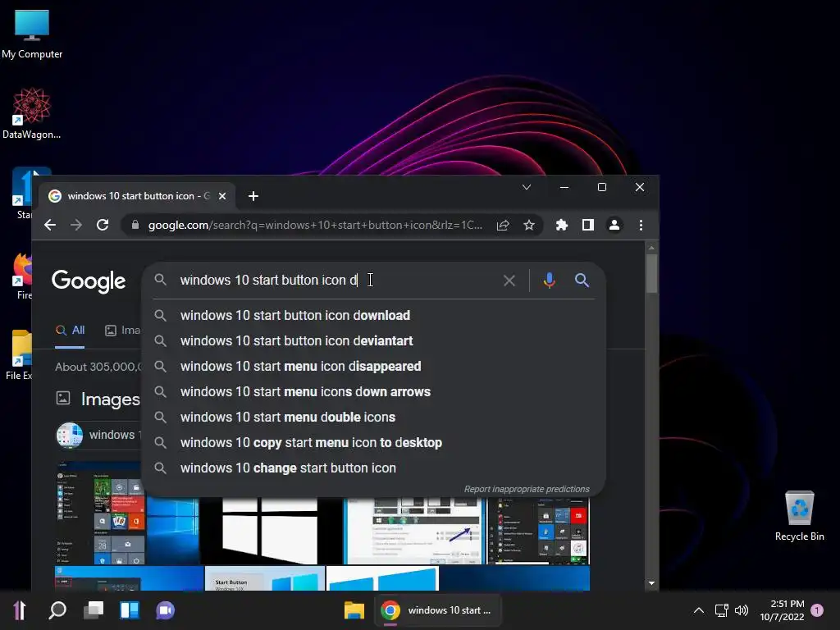Click the scrollbar up arrow
Screen dimensions: 840x630
pos(651,248)
